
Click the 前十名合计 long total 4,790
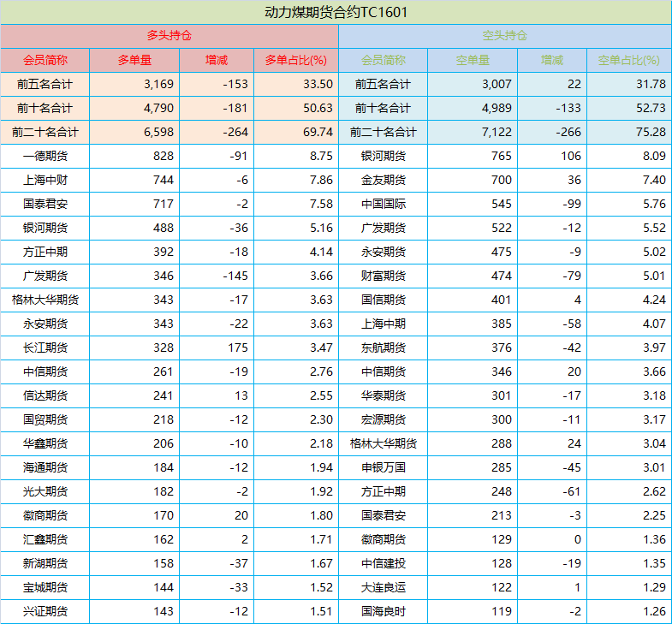(x=158, y=108)
